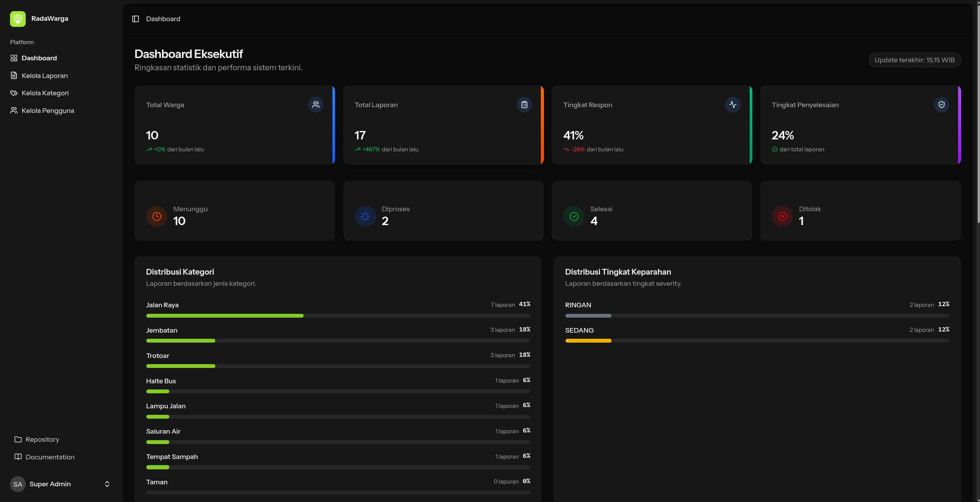The image size is (980, 502).
Task: Click the SEDANG yellow severity bar
Action: click(588, 341)
